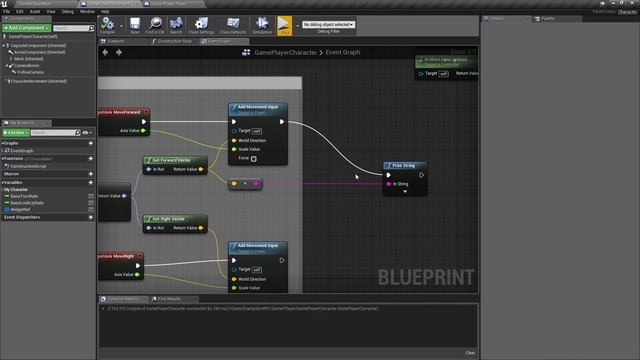Select the CharacterMovement (Inherited) component
This screenshot has height=360, width=640.
(38, 81)
